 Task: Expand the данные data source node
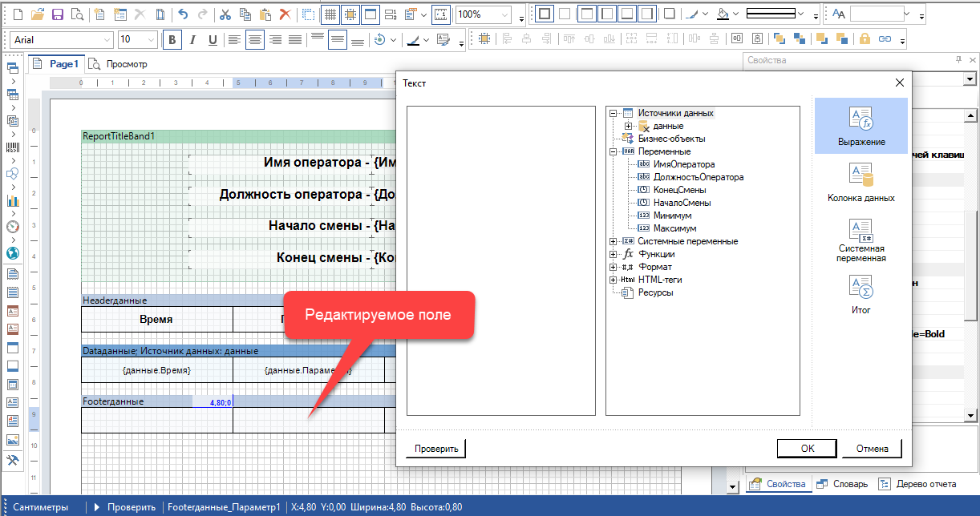628,126
